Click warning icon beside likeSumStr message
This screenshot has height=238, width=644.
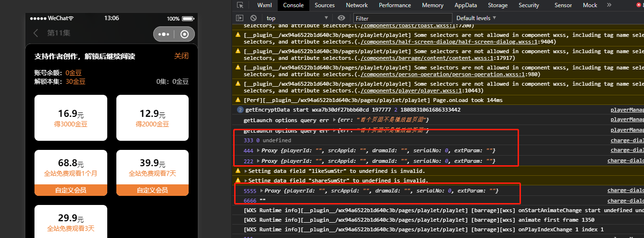tap(238, 171)
